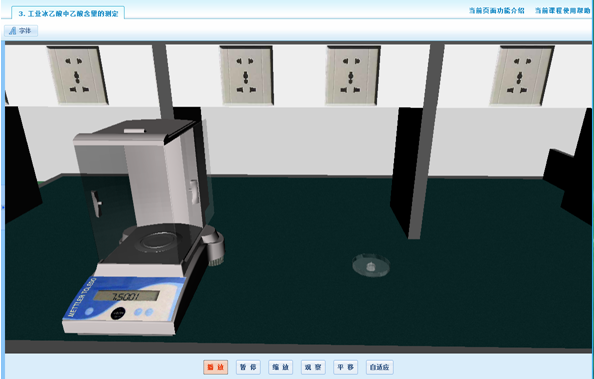Viewport: 594px width, 379px height.
Task: Tap the rightmost blue button on balance panel
Action: [149, 312]
